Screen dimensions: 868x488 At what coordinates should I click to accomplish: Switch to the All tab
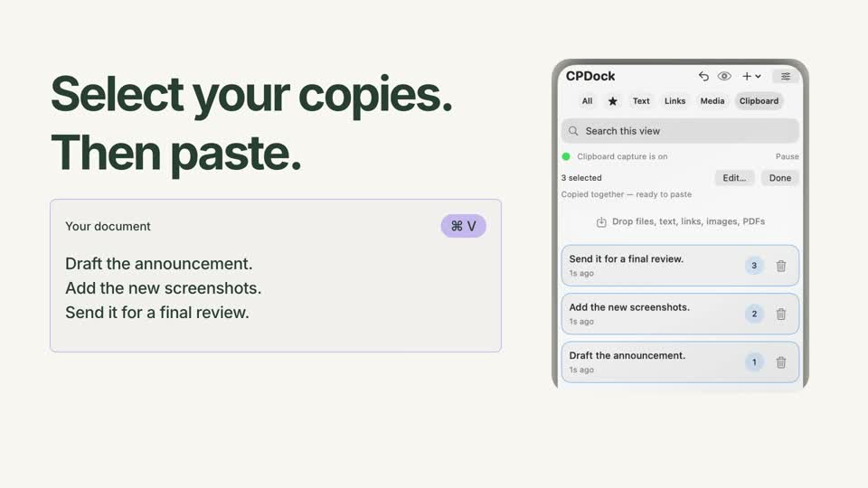587,100
